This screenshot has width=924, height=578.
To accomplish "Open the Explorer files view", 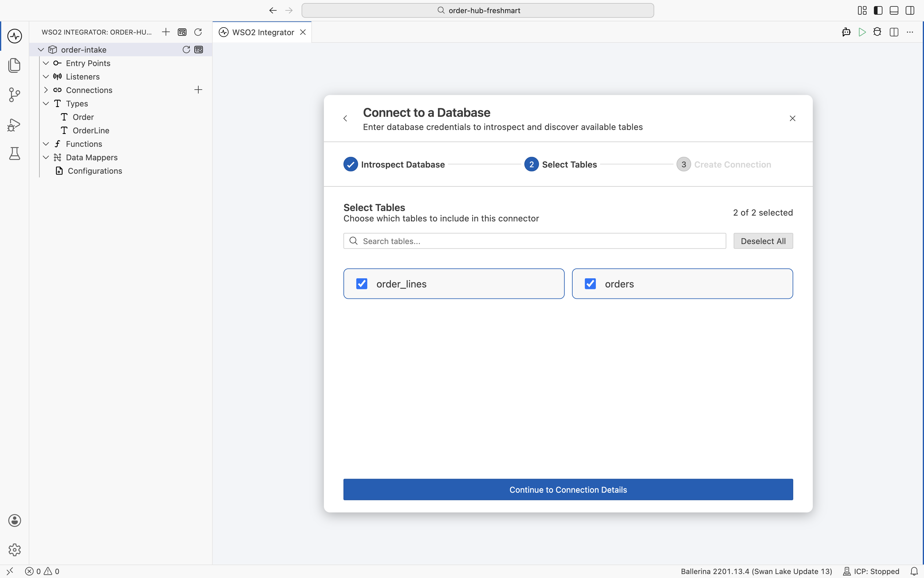I will pyautogui.click(x=14, y=65).
